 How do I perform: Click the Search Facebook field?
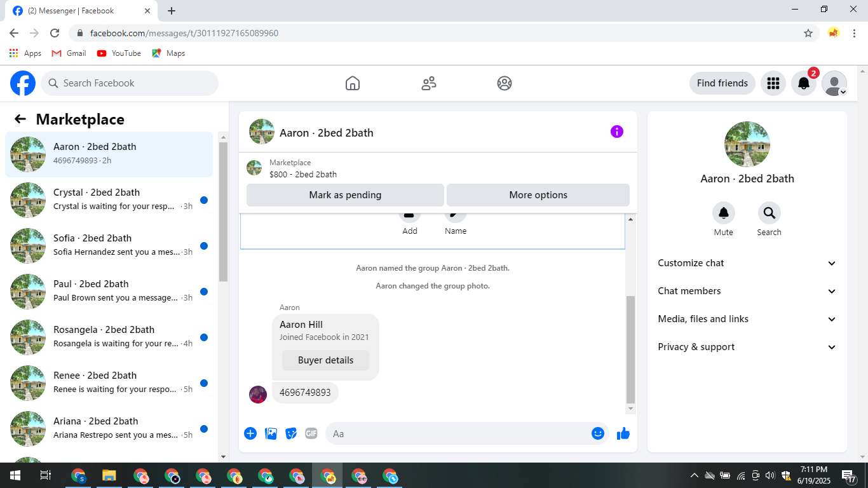coord(130,83)
